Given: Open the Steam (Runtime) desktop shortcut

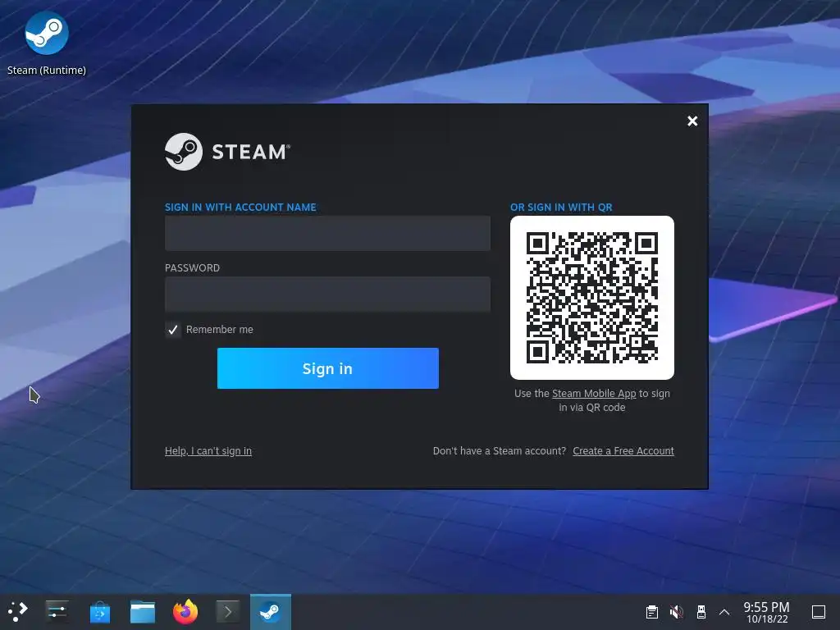Looking at the screenshot, I should click(47, 43).
